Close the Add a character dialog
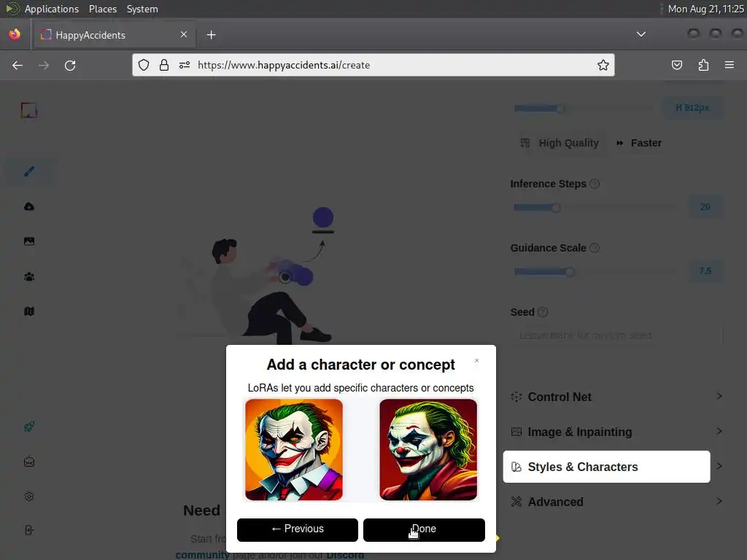Viewport: 747px width, 560px height. (x=476, y=360)
